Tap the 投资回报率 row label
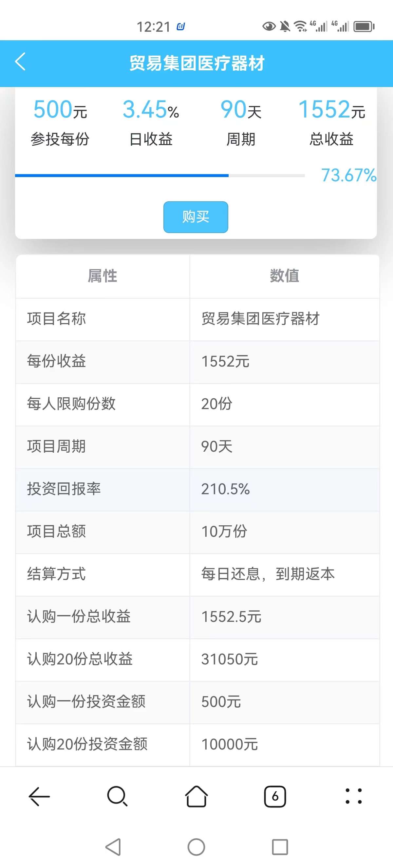Image resolution: width=393 pixels, height=868 pixels. pyautogui.click(x=64, y=489)
